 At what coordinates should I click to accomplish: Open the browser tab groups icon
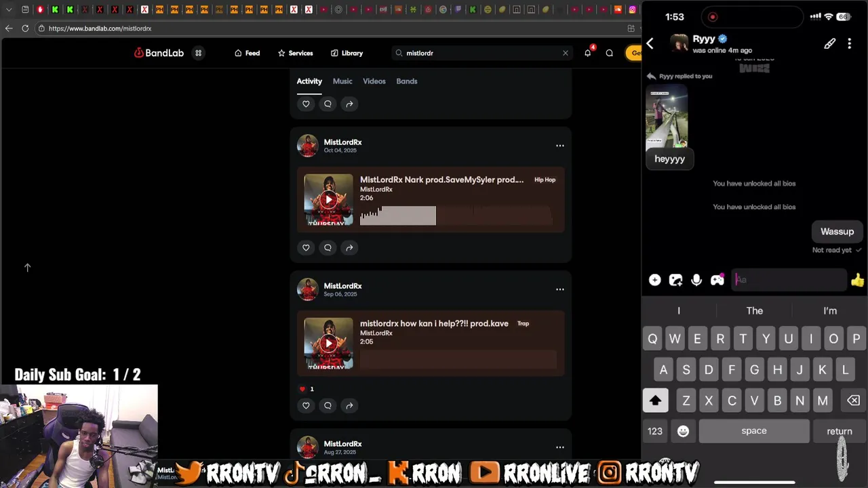(25, 9)
